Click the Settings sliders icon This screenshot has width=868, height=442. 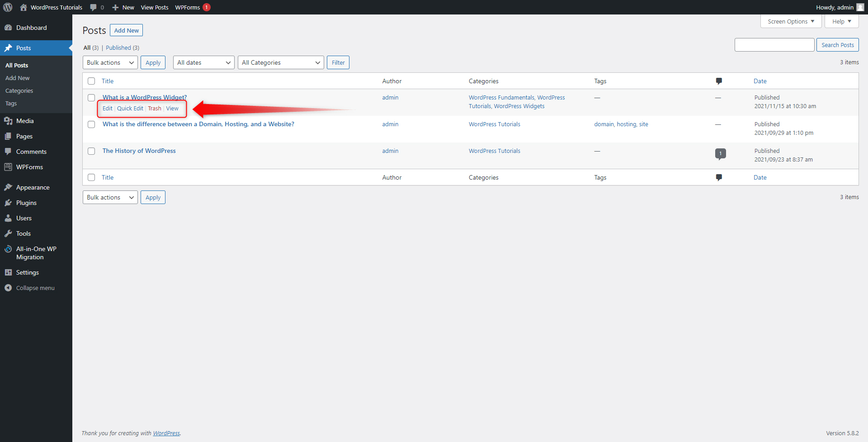(x=8, y=272)
